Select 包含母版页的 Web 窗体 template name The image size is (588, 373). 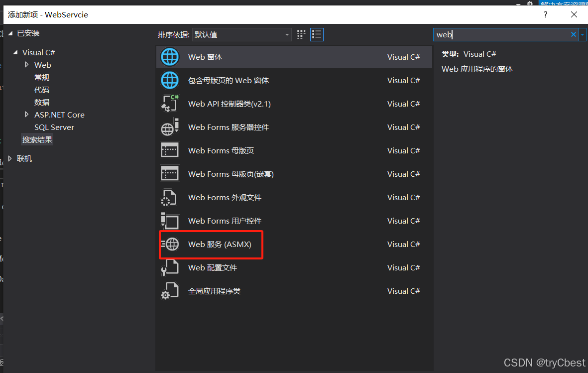coord(229,80)
